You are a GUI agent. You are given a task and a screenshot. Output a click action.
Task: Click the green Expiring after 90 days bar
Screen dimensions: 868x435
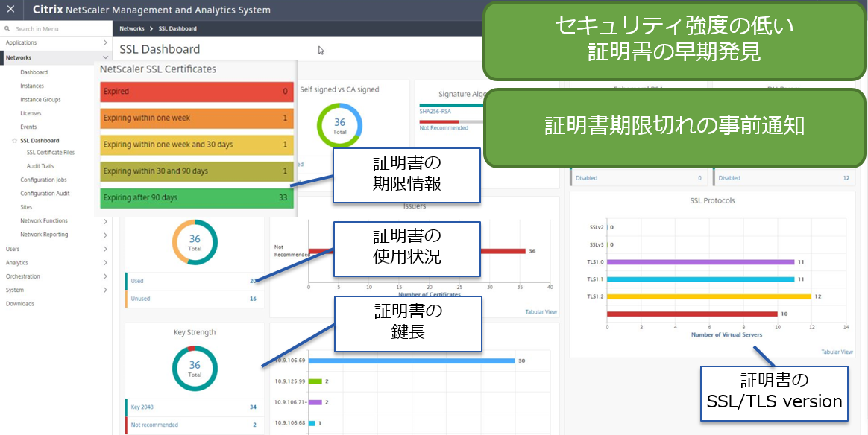(196, 198)
